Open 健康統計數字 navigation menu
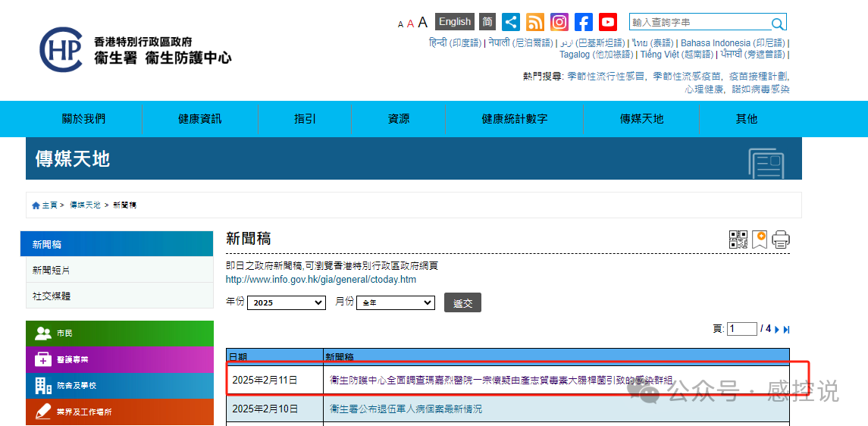The width and height of the screenshot is (868, 426). point(515,118)
